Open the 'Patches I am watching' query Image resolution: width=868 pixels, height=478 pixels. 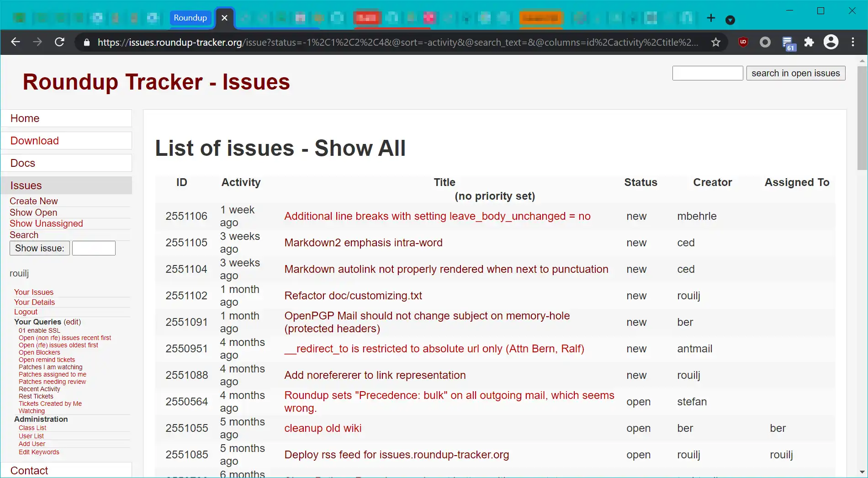click(51, 367)
